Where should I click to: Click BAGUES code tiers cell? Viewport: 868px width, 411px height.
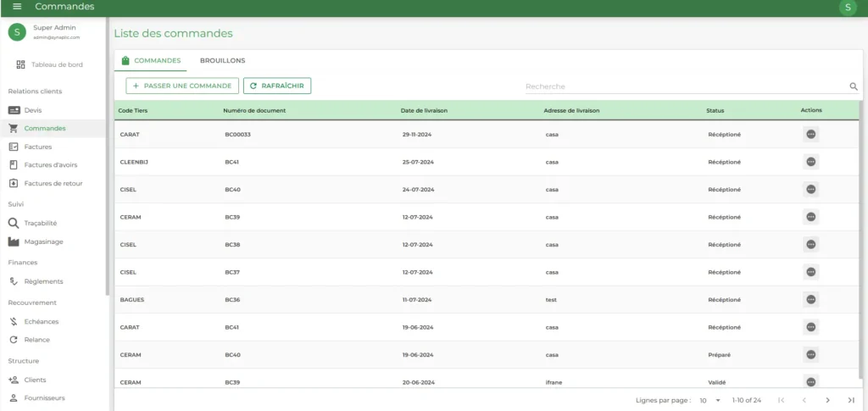131,300
